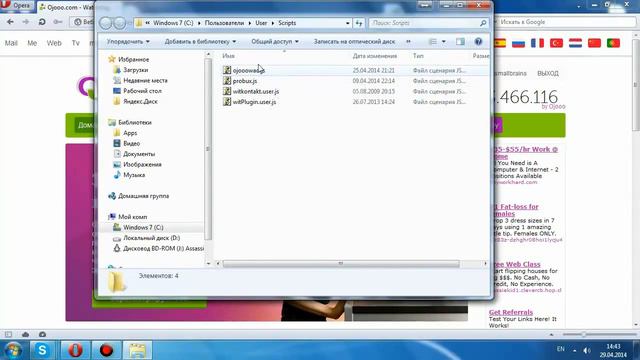The image size is (640, 360).
Task: Select the Portuguese flag language icon
Action: pos(613,43)
